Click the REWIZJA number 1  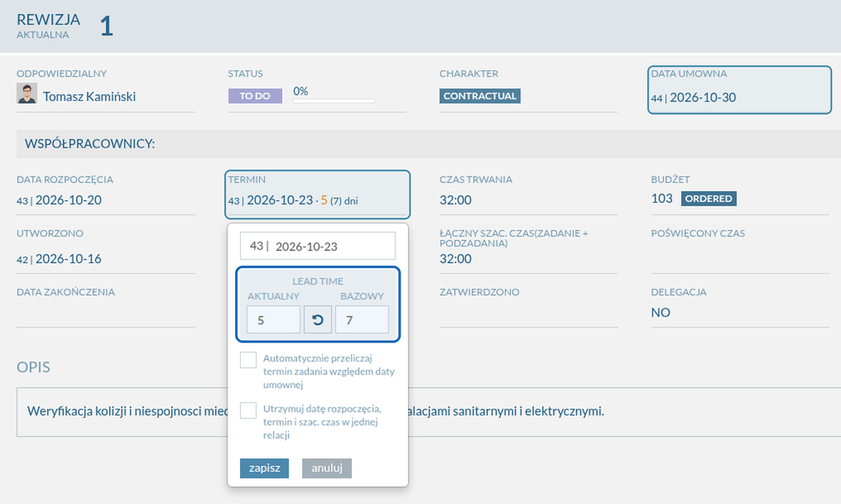(107, 26)
